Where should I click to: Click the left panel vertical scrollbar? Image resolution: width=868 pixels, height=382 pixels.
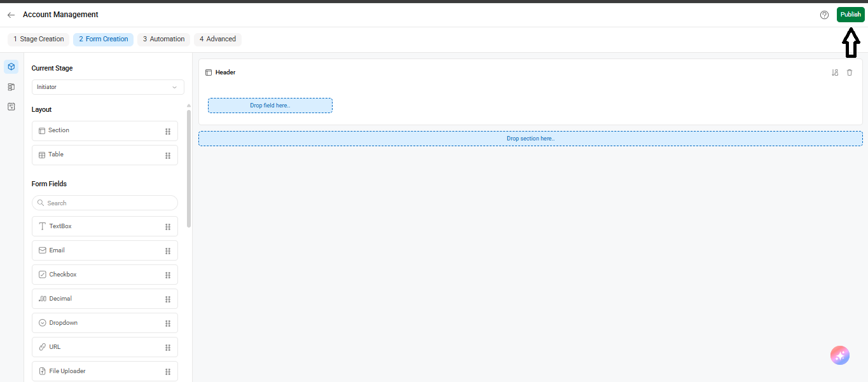189,168
